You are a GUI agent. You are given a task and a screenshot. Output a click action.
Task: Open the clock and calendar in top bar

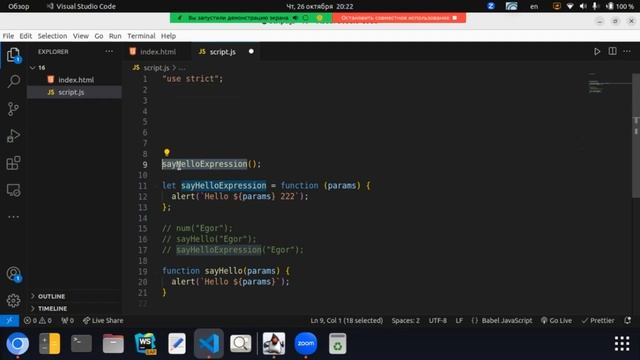coord(320,6)
